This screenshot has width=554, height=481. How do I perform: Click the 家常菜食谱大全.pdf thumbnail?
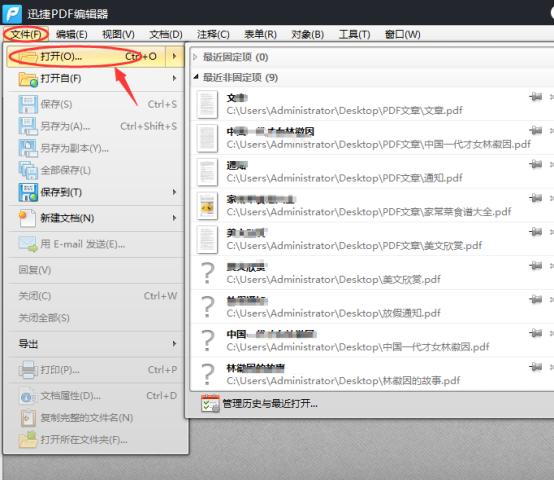(207, 206)
